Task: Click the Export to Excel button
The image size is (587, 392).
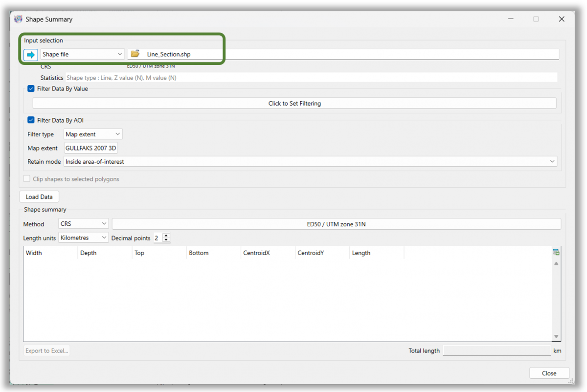Action: click(x=46, y=350)
